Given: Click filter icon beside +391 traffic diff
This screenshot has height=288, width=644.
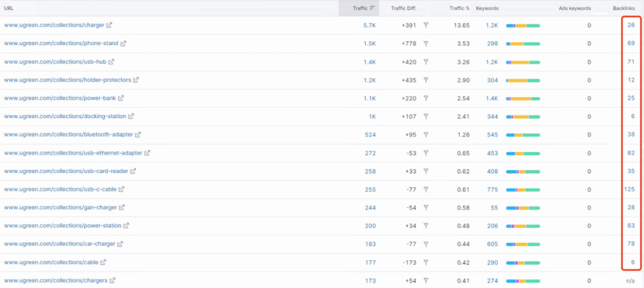Looking at the screenshot, I should coord(426,25).
